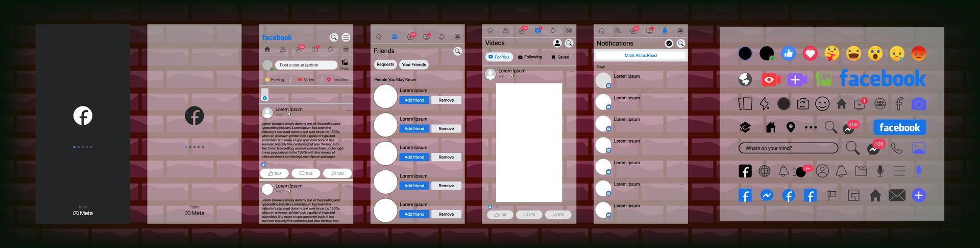This screenshot has width=980, height=248.
Task: Choose the Video option under the status field
Action: (x=306, y=80)
